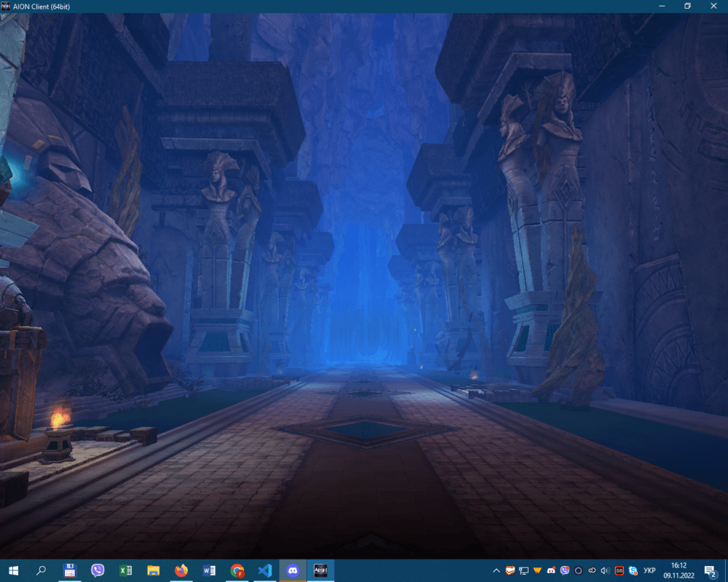Open AION client from the taskbar
This screenshot has height=582, width=728.
coord(320,570)
